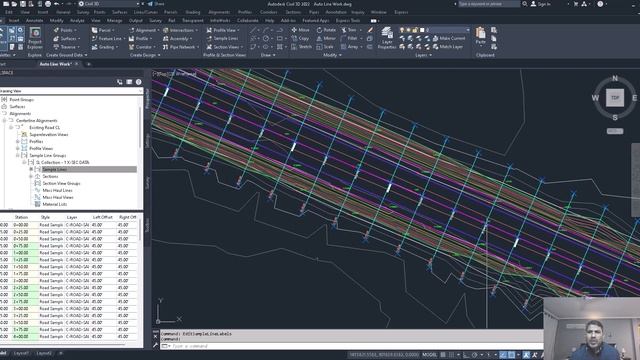Select the Rotate tool
The height and width of the screenshot is (360, 640).
coord(326,30)
